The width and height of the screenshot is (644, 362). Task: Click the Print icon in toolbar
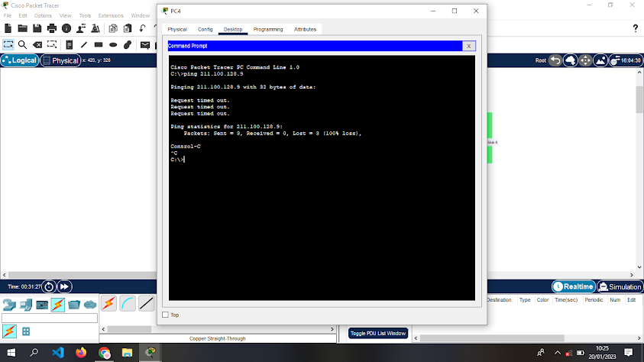tap(52, 28)
